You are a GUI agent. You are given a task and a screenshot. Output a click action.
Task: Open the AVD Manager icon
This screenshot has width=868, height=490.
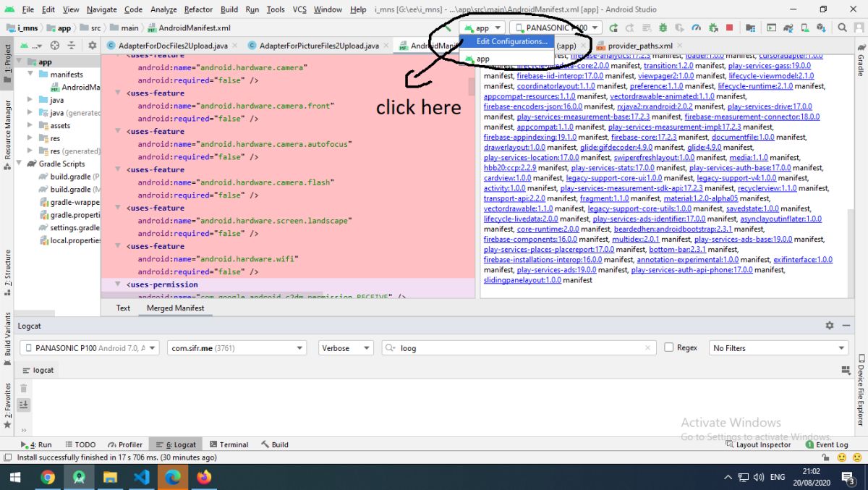[x=807, y=28]
